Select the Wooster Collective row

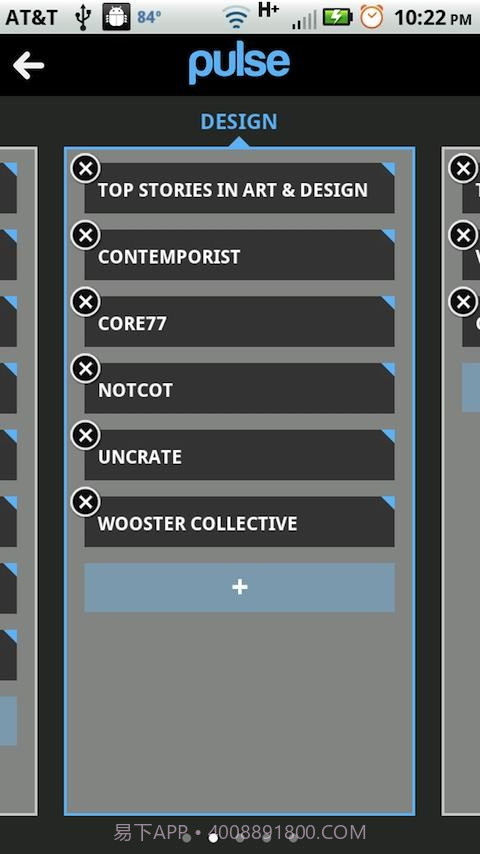pos(239,522)
